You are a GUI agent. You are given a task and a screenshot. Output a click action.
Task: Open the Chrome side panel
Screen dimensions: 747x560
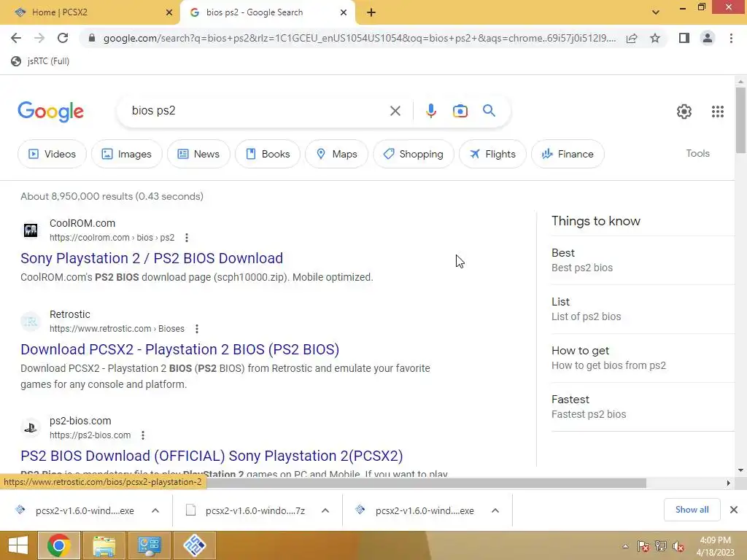(x=684, y=38)
